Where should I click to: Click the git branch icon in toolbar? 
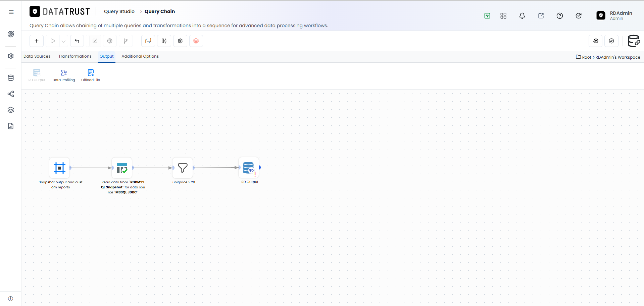click(x=126, y=41)
